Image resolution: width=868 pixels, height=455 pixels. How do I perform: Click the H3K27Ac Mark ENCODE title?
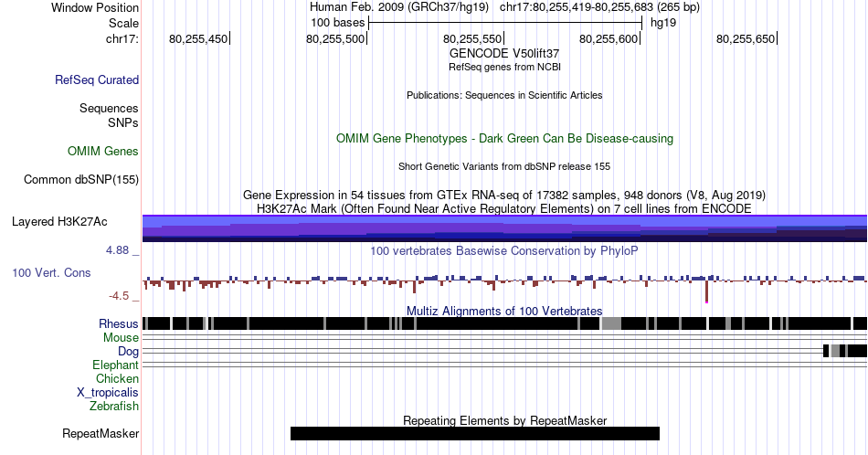[504, 208]
